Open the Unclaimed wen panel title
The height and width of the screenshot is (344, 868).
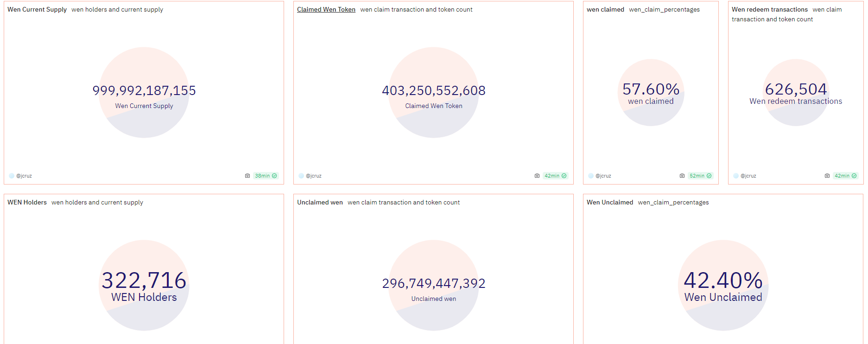point(320,202)
